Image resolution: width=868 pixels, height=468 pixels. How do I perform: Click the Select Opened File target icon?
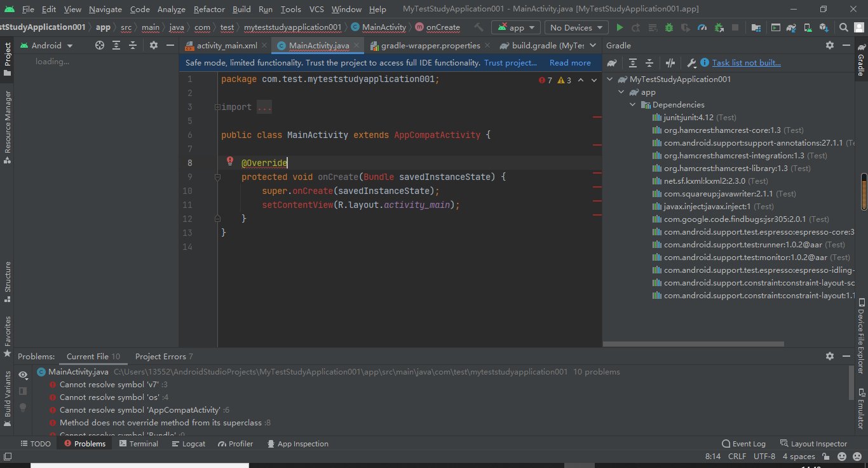(x=100, y=45)
